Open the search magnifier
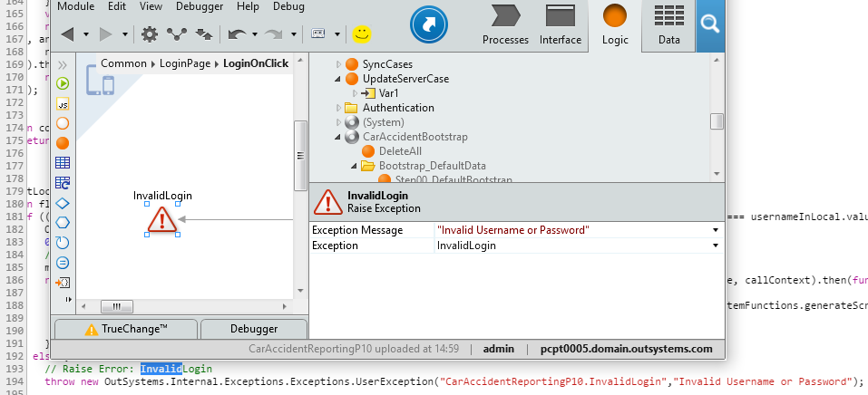The width and height of the screenshot is (868, 395). click(709, 24)
